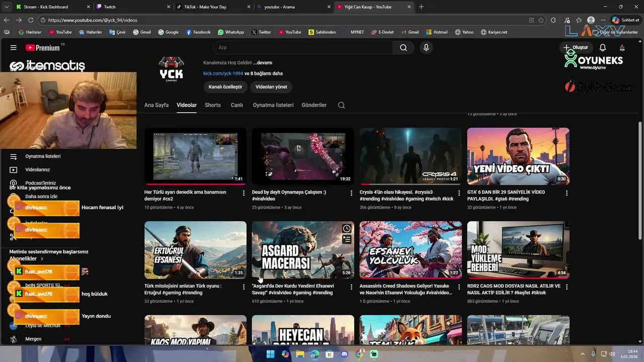
Task: Switch to TikTok - Make Your Day tab
Action: click(x=213, y=7)
